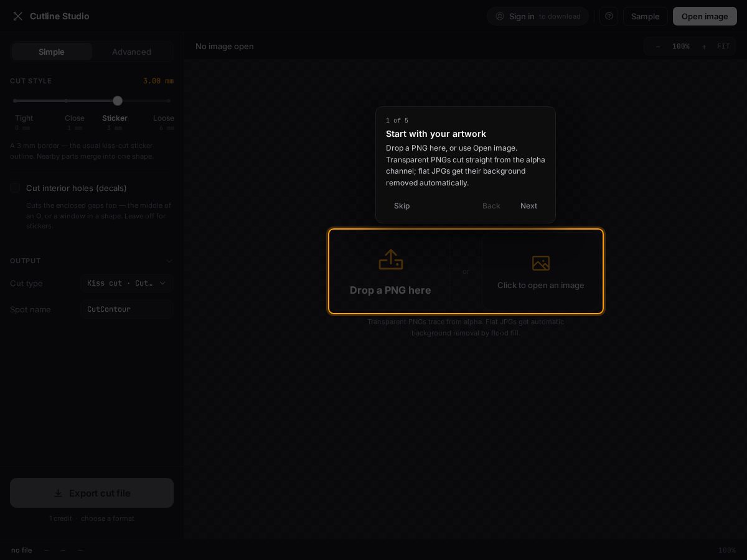
Task: Click the '1 of 5' step indicator
Action: point(397,121)
